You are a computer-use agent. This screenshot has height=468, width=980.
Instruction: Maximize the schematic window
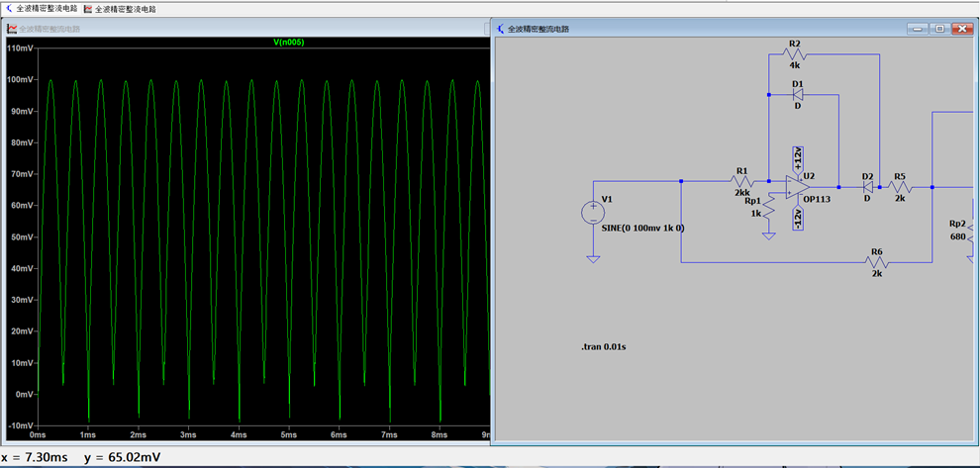click(939, 29)
